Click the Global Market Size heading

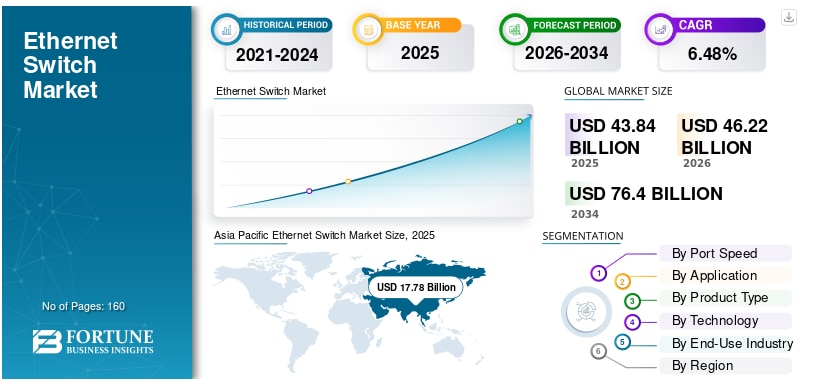point(618,91)
